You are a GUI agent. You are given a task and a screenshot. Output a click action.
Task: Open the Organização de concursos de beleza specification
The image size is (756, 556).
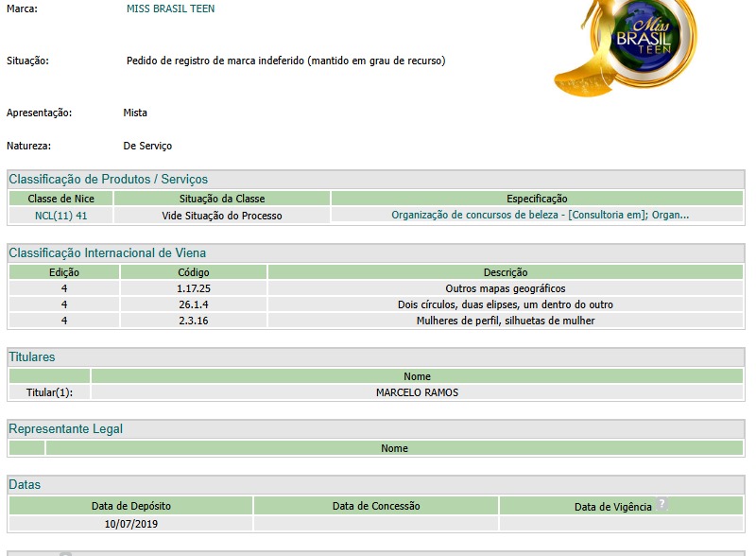[x=540, y=216]
